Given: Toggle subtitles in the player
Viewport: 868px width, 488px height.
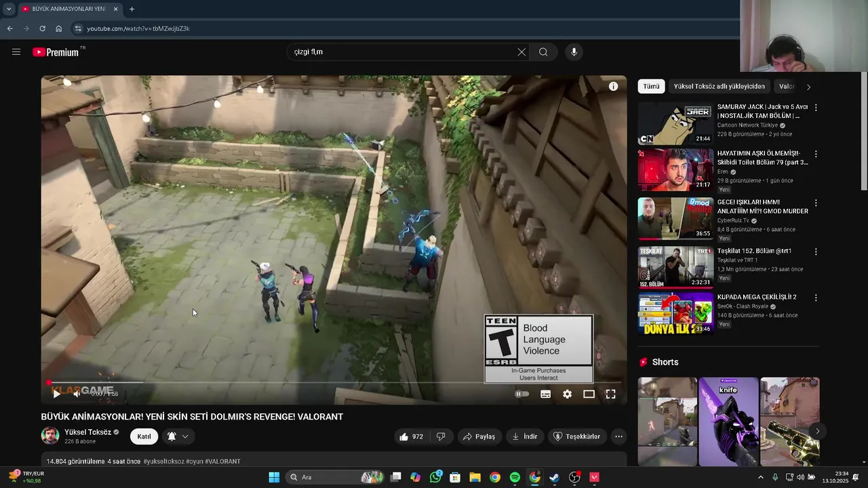Looking at the screenshot, I should 545,394.
